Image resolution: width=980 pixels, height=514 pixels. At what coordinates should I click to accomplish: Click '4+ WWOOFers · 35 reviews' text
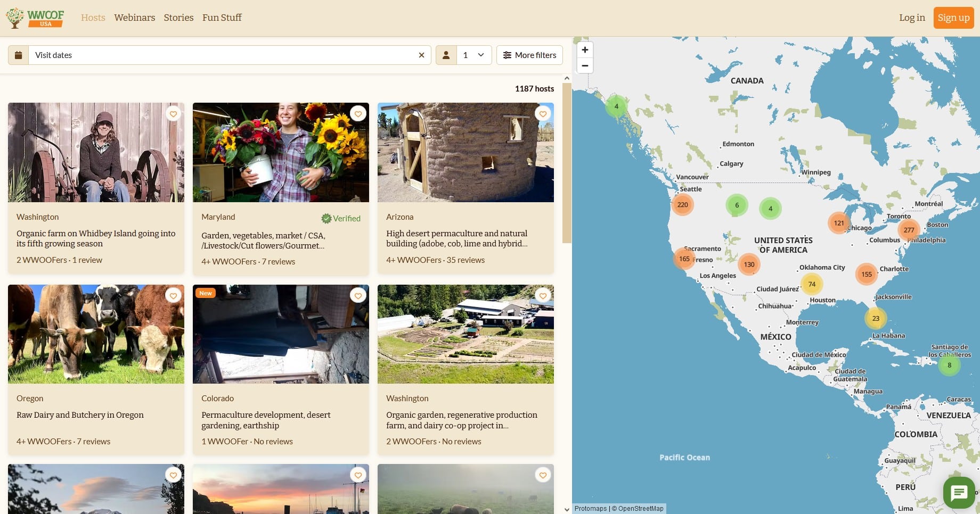[435, 260]
